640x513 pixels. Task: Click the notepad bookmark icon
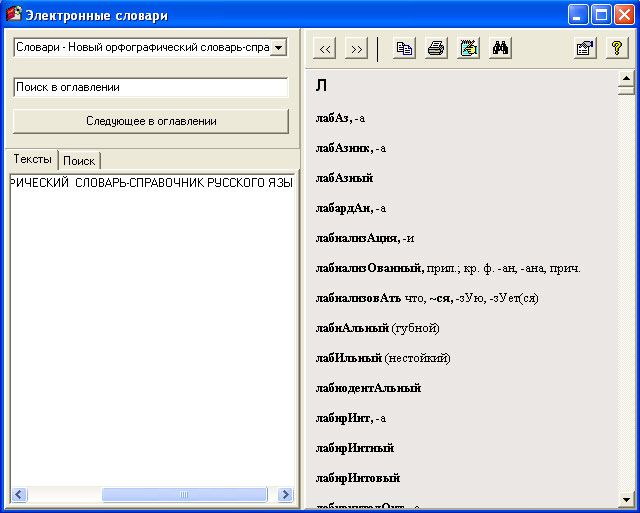(x=468, y=49)
